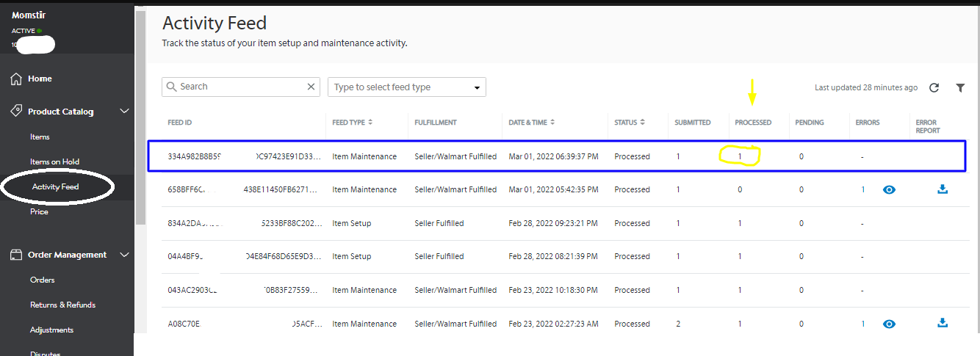View errors for Mar 01 05:42 PM feed
The image size is (980, 356).
(889, 189)
